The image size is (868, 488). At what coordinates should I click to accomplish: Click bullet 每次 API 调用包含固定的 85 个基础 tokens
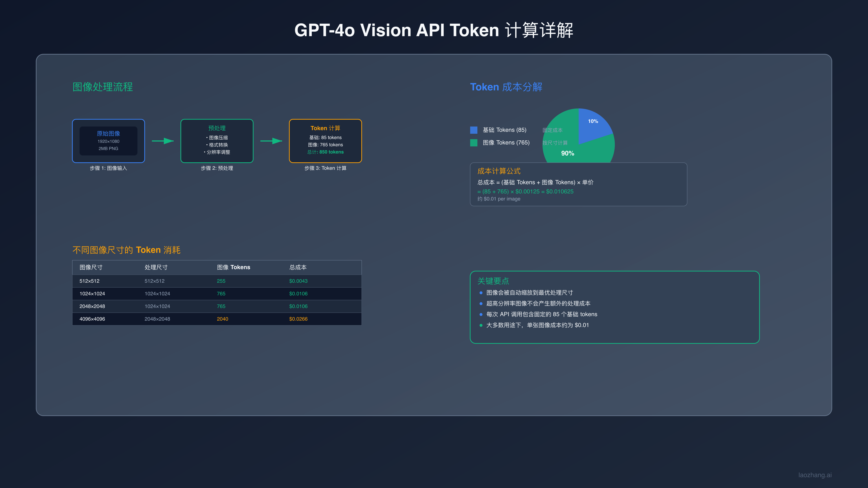[541, 314]
